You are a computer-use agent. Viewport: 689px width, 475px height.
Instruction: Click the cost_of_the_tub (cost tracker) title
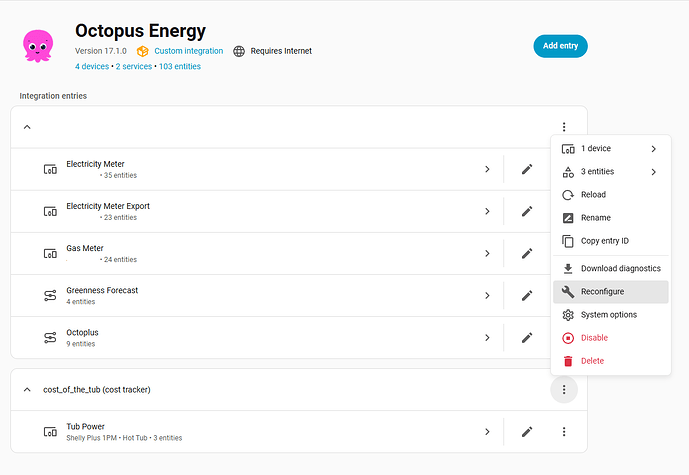coord(97,390)
